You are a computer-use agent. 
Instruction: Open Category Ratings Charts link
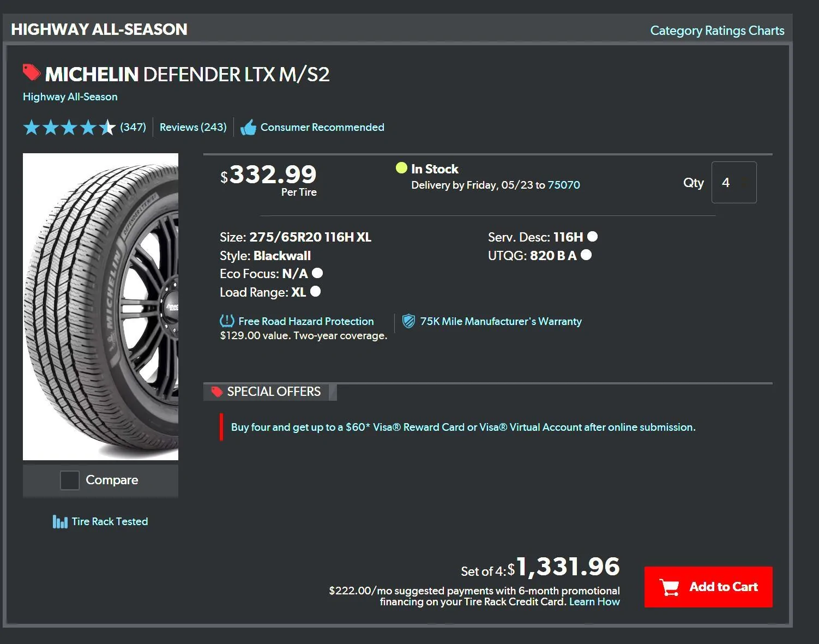[717, 31]
